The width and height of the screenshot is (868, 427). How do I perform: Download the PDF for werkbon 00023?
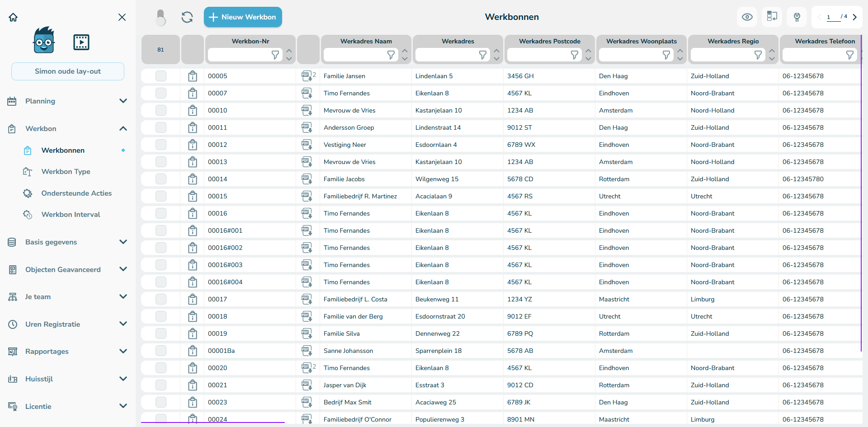click(x=307, y=402)
